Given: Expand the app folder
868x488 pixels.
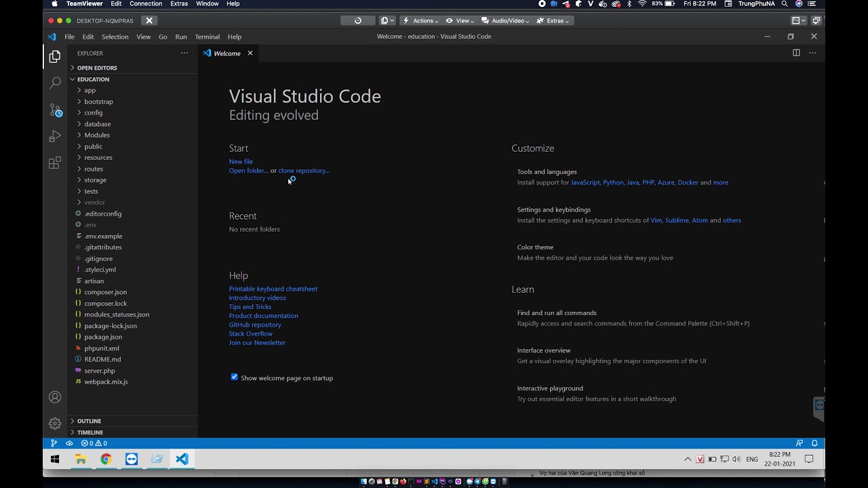Looking at the screenshot, I should (90, 90).
